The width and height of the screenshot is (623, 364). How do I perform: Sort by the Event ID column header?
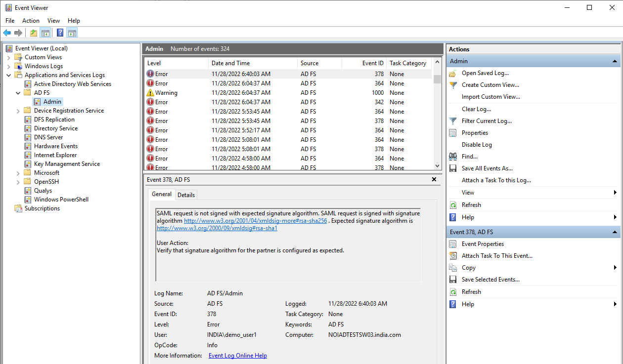click(x=364, y=63)
